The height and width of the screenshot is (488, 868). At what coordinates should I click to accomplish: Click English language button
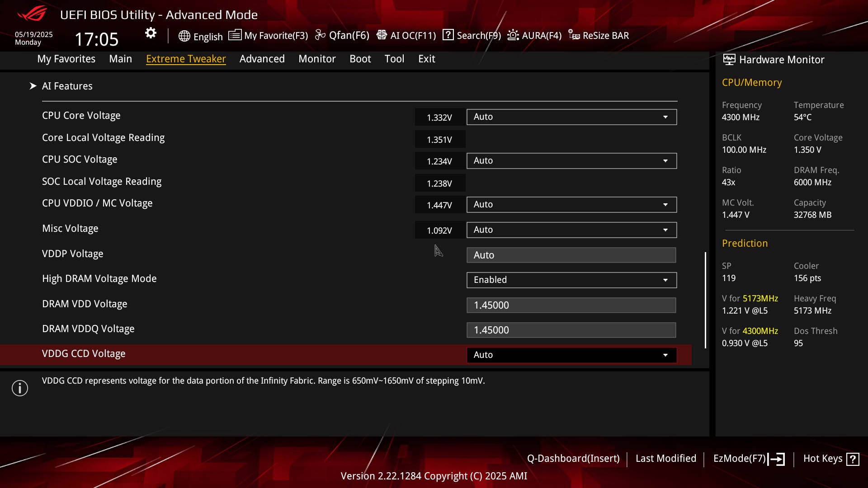pyautogui.click(x=208, y=37)
